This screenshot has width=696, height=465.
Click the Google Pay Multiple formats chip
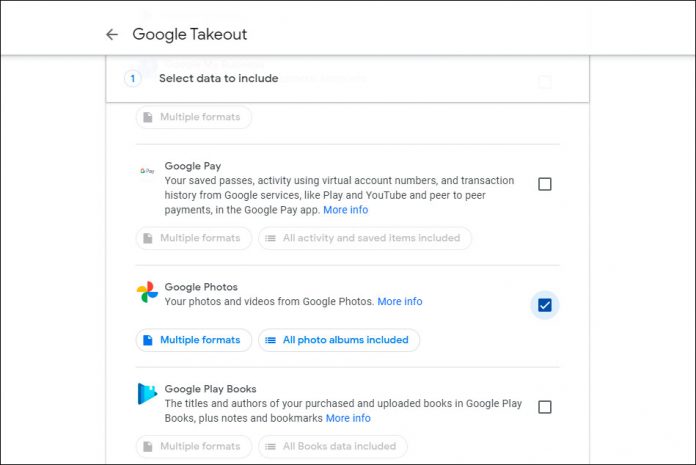click(193, 238)
